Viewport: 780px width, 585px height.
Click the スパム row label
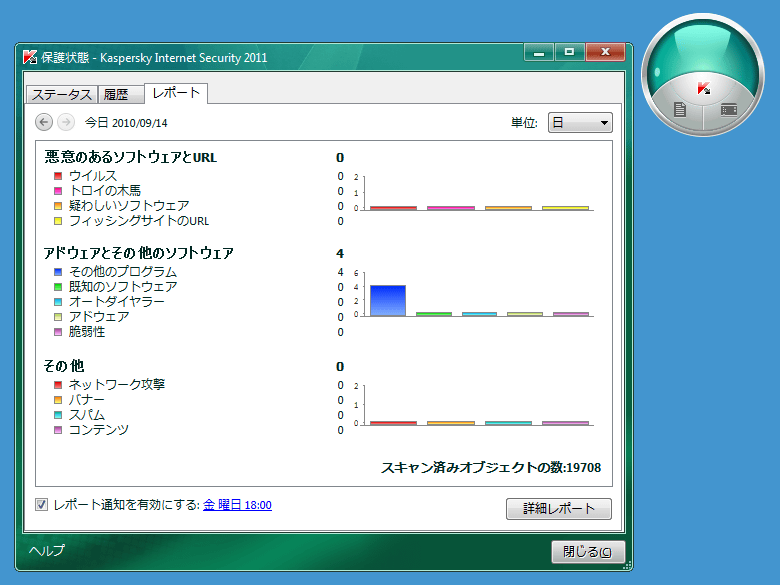click(x=87, y=415)
